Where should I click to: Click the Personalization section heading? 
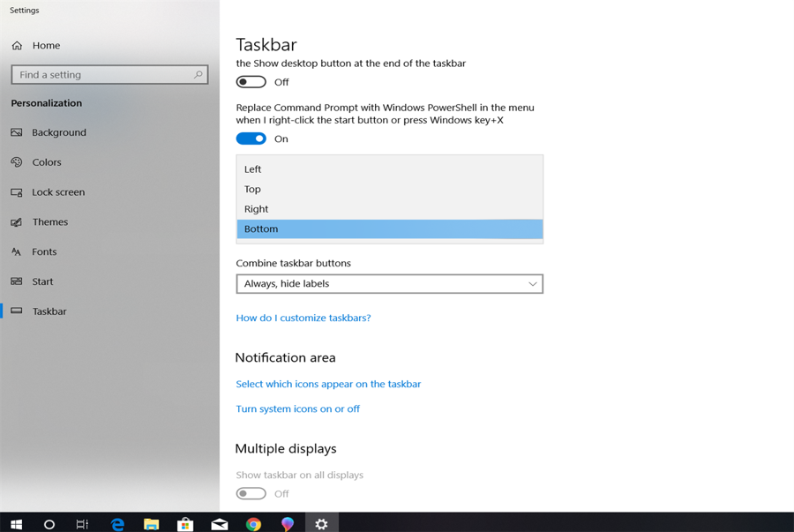tap(46, 103)
